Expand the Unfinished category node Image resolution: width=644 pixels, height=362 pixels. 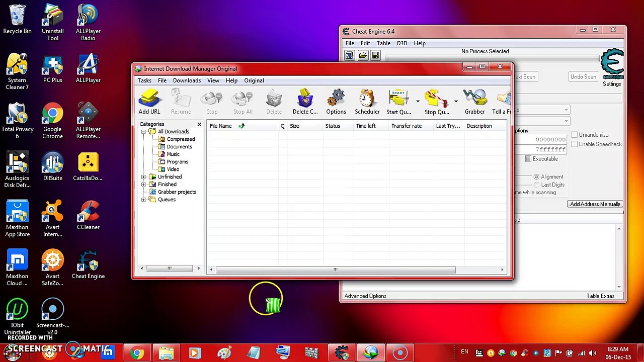144,177
